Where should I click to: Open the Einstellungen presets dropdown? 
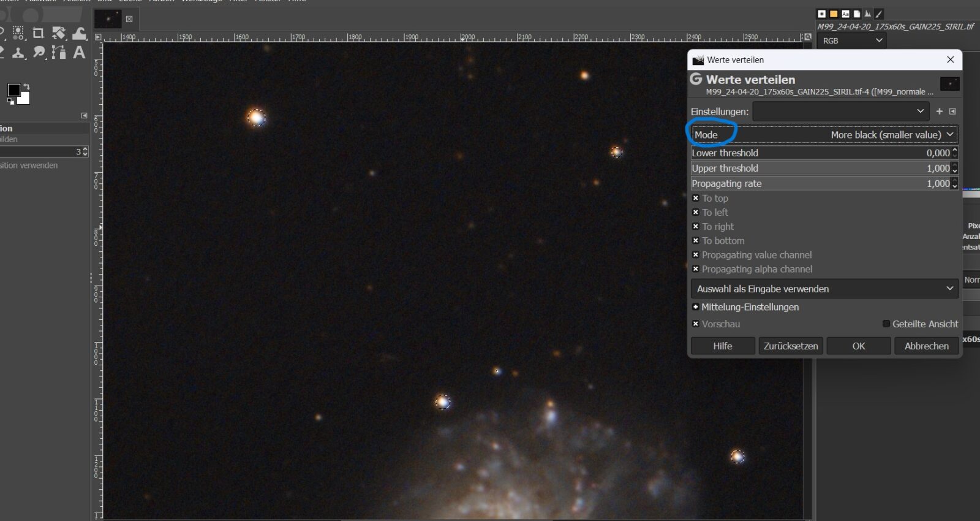(841, 112)
